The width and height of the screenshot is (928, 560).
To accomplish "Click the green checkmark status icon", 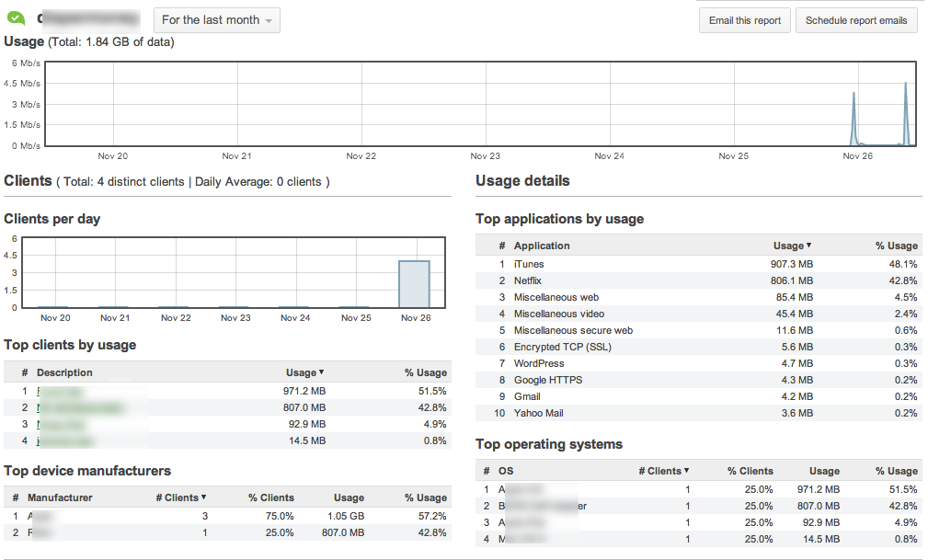I will click(x=16, y=18).
